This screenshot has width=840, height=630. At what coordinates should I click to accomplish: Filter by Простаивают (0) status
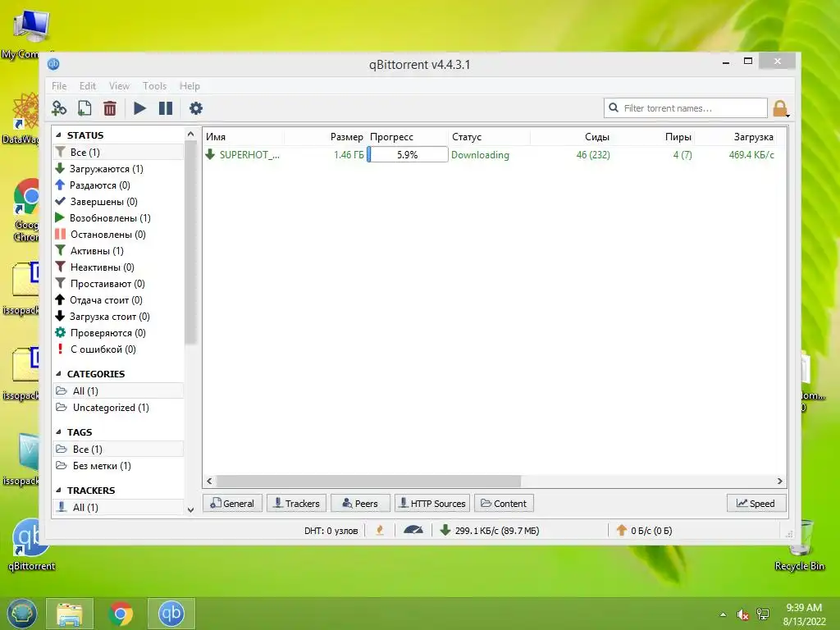pyautogui.click(x=107, y=284)
